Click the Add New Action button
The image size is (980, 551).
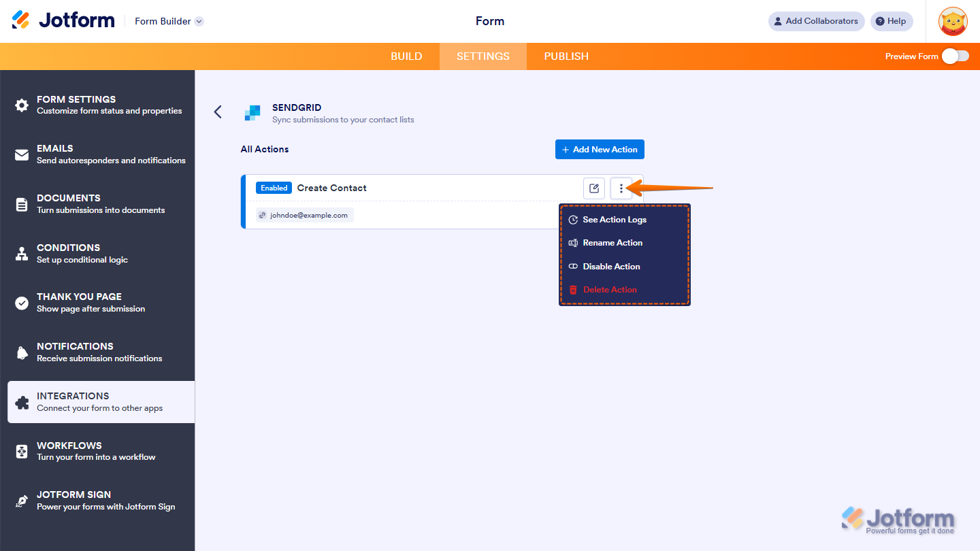tap(600, 149)
